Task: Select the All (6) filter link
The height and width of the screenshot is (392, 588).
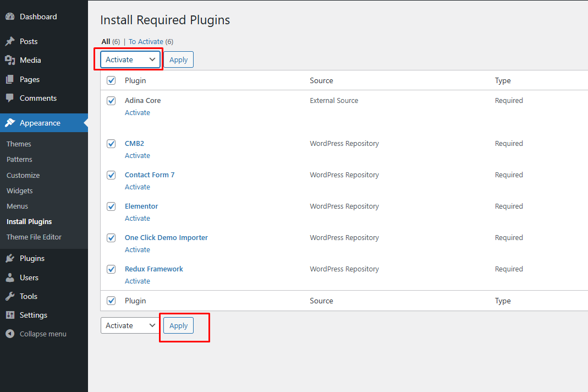Action: (x=111, y=42)
